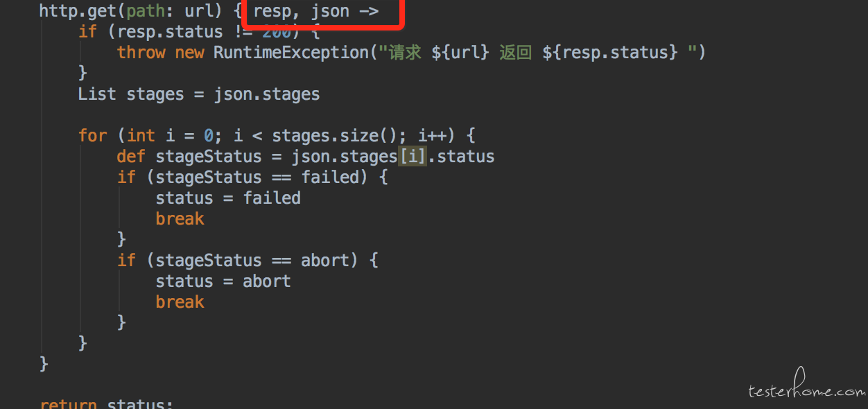Click the 'for' loop keyword
The width and height of the screenshot is (868, 409).
pyautogui.click(x=92, y=135)
